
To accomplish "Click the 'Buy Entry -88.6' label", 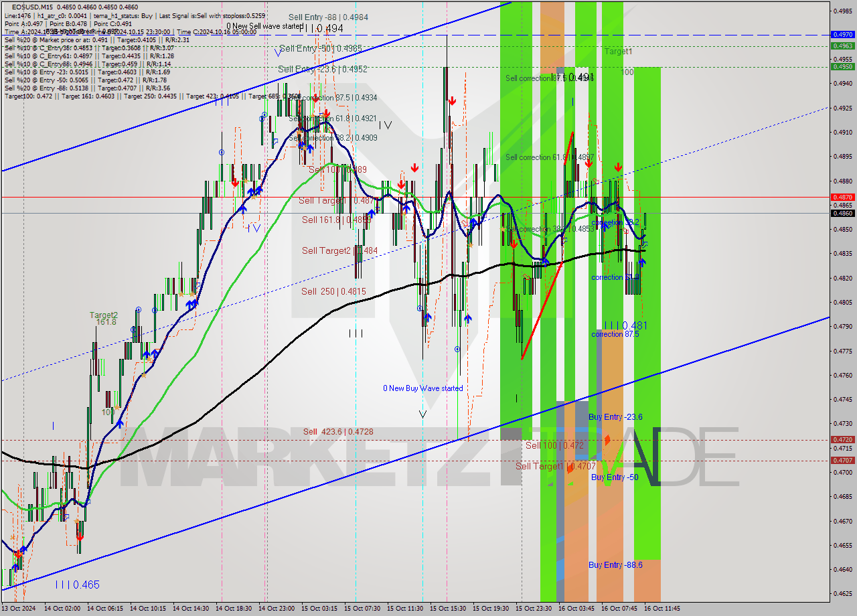I will tap(615, 565).
